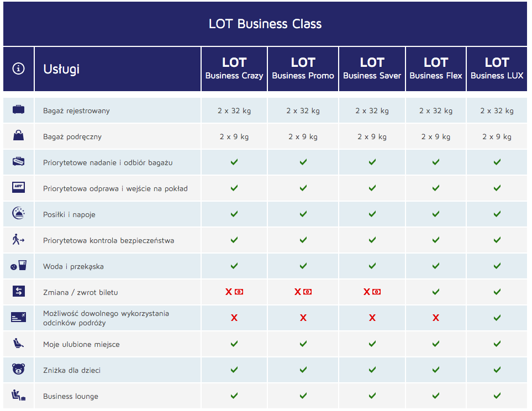532x411 pixels.
Task: Click red X with fee icon under Business Promo
Action: pyautogui.click(x=303, y=292)
